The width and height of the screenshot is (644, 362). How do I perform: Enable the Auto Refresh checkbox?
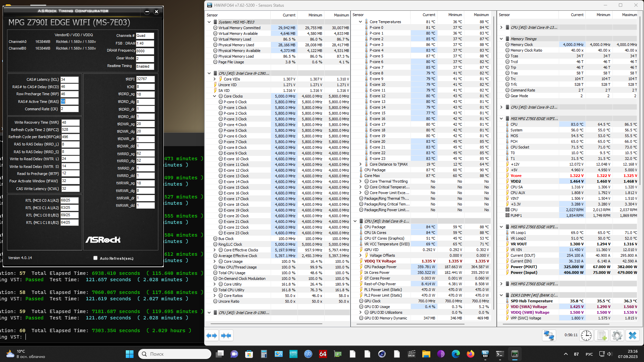(96, 258)
